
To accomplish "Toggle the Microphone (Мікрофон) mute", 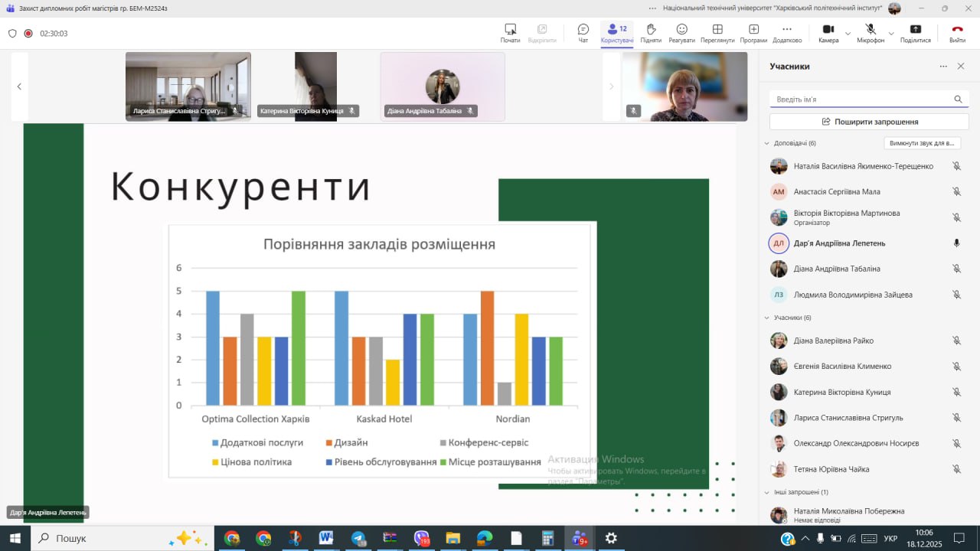I will [871, 32].
